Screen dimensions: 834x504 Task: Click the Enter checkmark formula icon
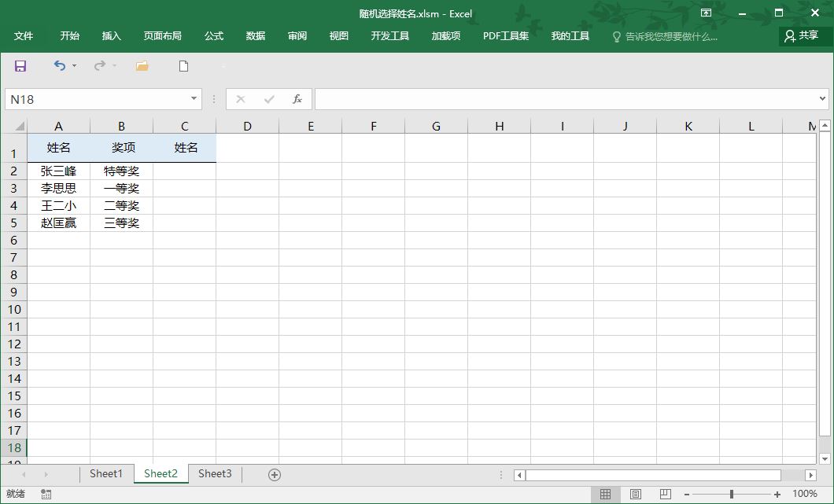(269, 99)
